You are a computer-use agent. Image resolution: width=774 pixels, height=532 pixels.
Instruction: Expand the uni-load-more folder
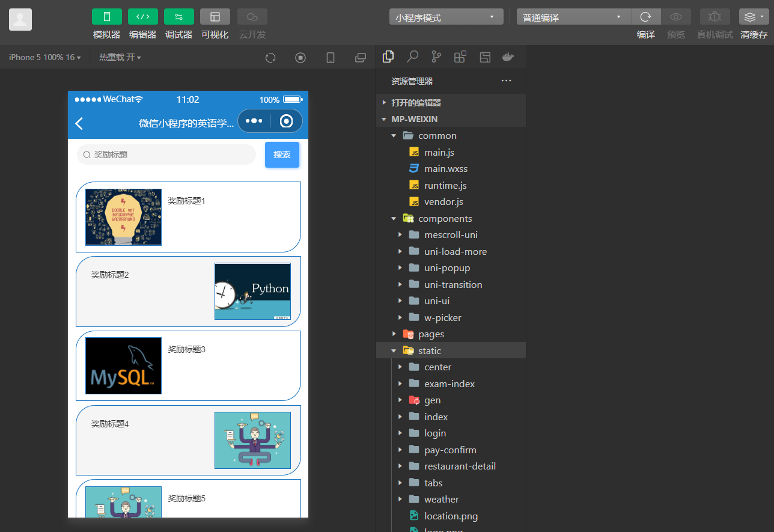coord(451,251)
